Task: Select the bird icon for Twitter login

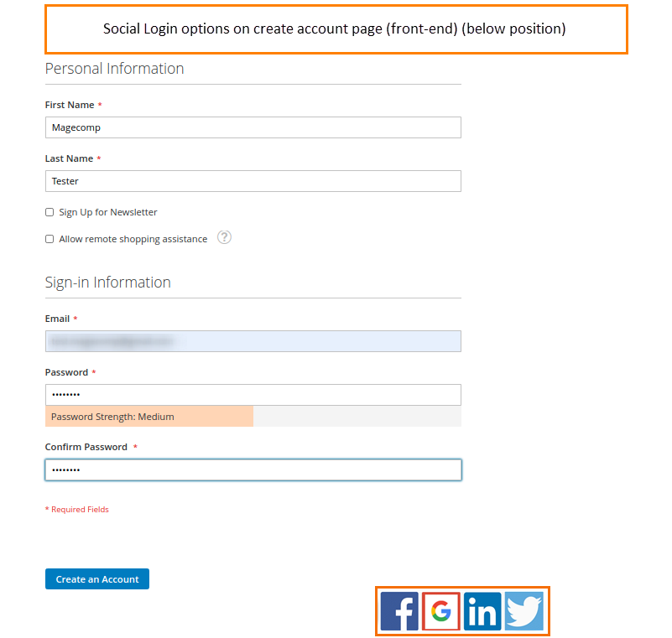Action: click(x=524, y=611)
